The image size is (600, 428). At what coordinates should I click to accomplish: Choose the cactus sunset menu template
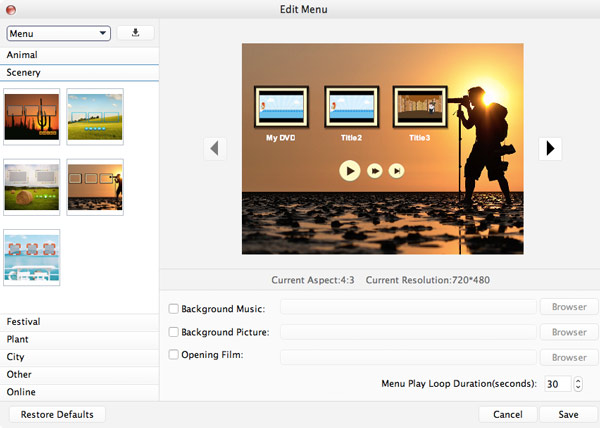pos(32,117)
